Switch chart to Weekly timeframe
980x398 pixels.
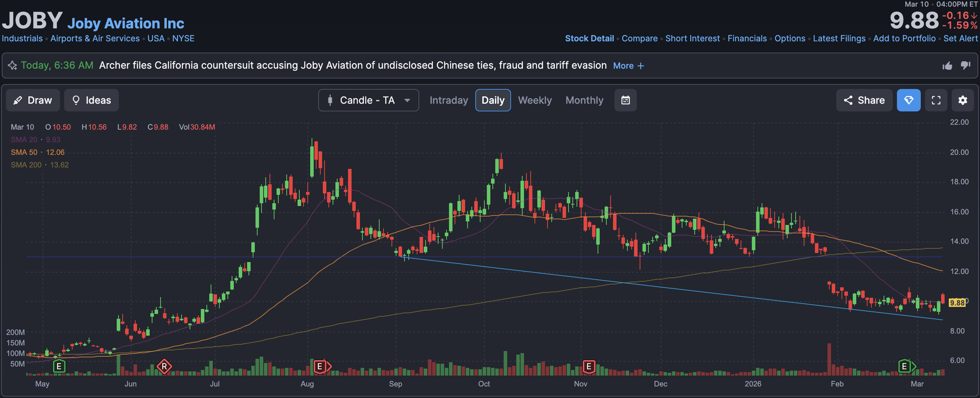(x=535, y=100)
